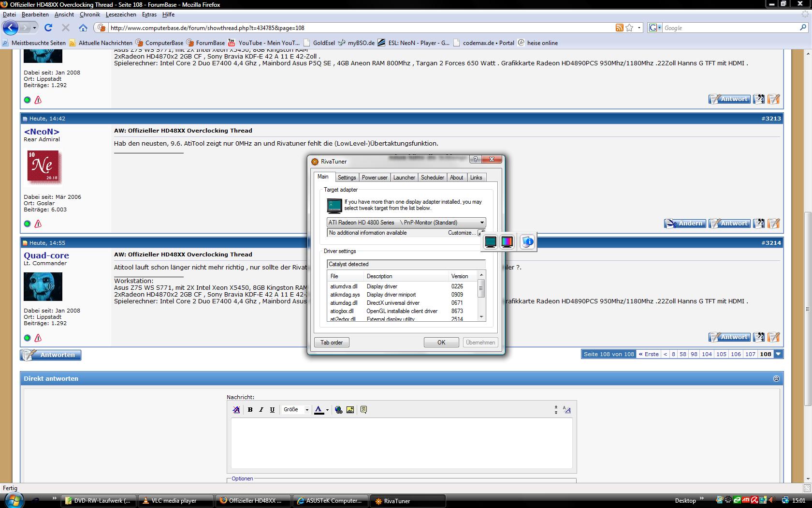Image resolution: width=812 pixels, height=508 pixels.
Task: Click the small Customize expand arrow button in RivaTuner
Action: point(481,233)
